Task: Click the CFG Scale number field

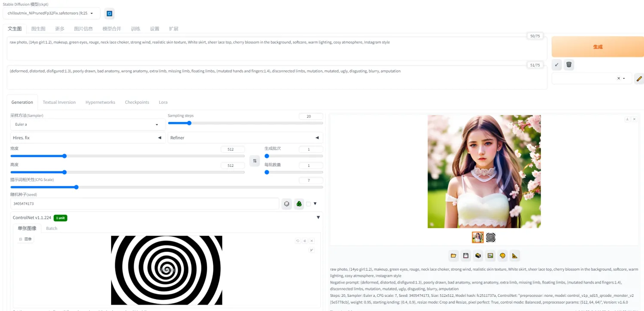Action: click(x=311, y=181)
